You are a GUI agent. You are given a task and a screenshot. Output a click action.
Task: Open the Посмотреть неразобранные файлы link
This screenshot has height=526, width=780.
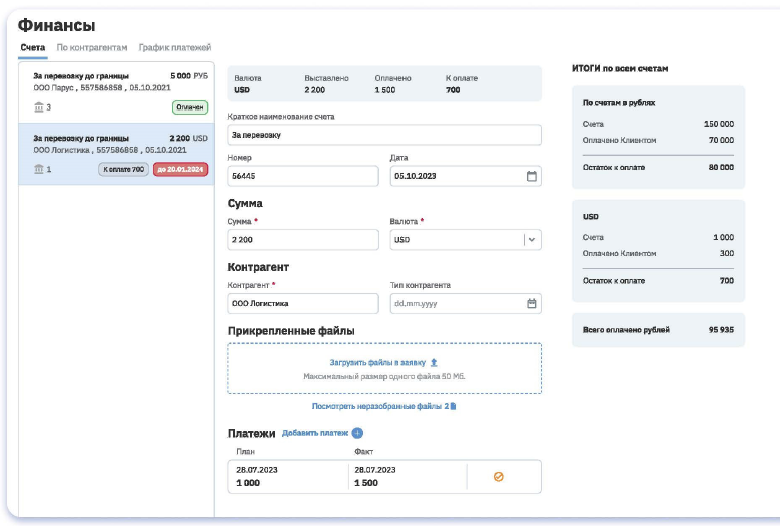click(x=377, y=407)
